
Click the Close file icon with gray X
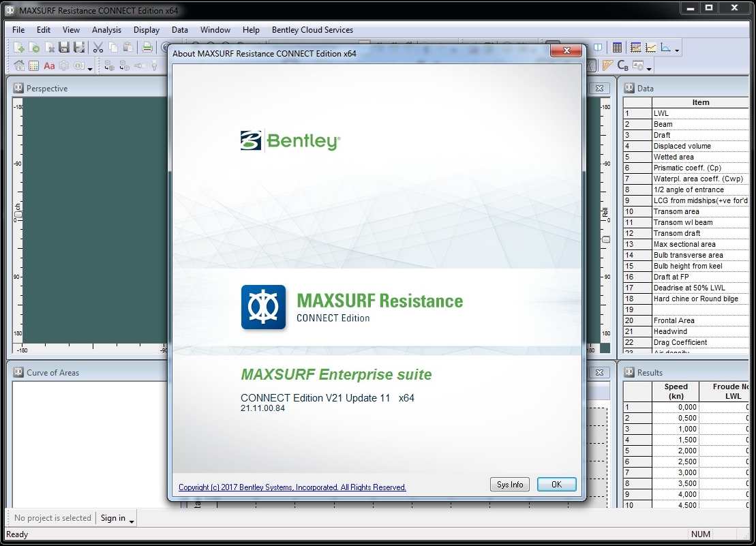(49, 47)
